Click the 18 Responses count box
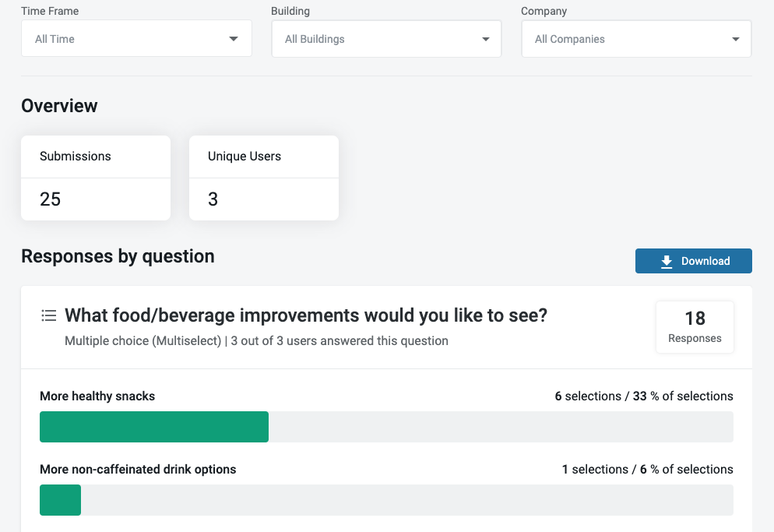This screenshot has width=774, height=532. pyautogui.click(x=695, y=327)
